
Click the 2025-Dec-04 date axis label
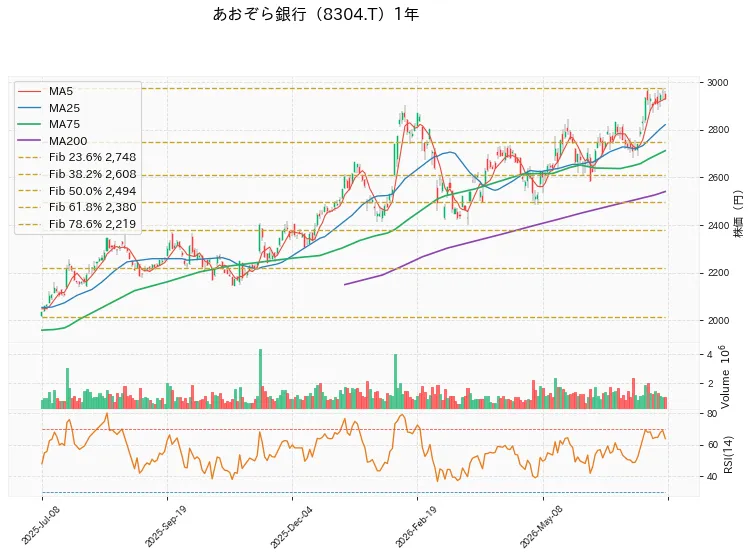pos(291,527)
